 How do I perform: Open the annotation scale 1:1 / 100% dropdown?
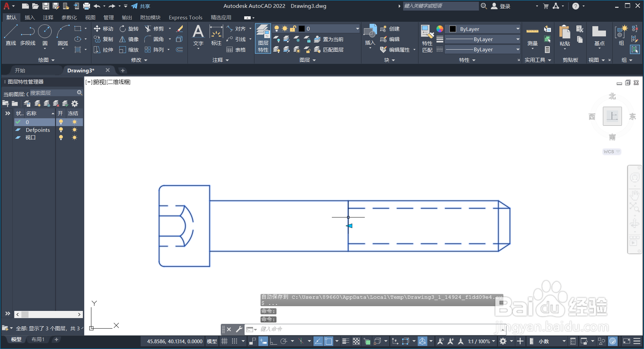tap(482, 341)
